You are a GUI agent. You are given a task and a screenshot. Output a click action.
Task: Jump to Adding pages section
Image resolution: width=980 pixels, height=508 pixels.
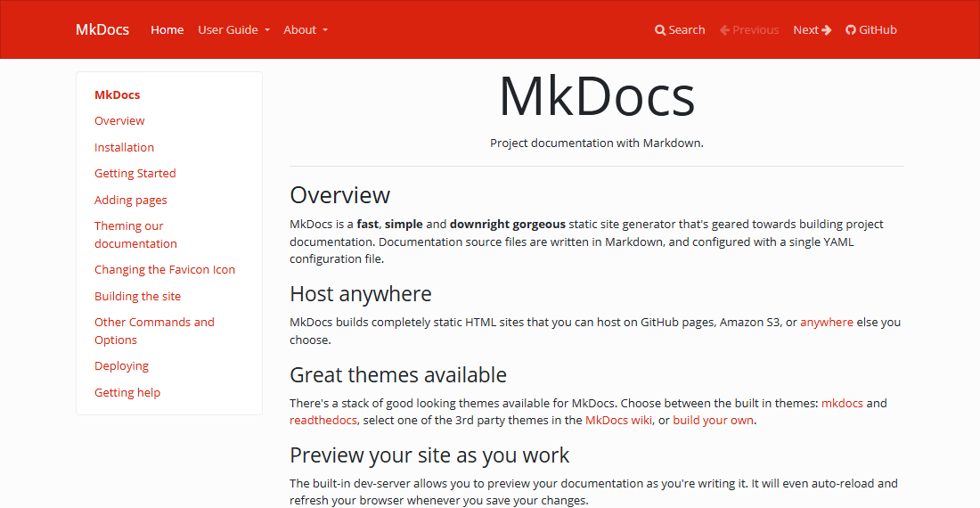click(x=131, y=200)
